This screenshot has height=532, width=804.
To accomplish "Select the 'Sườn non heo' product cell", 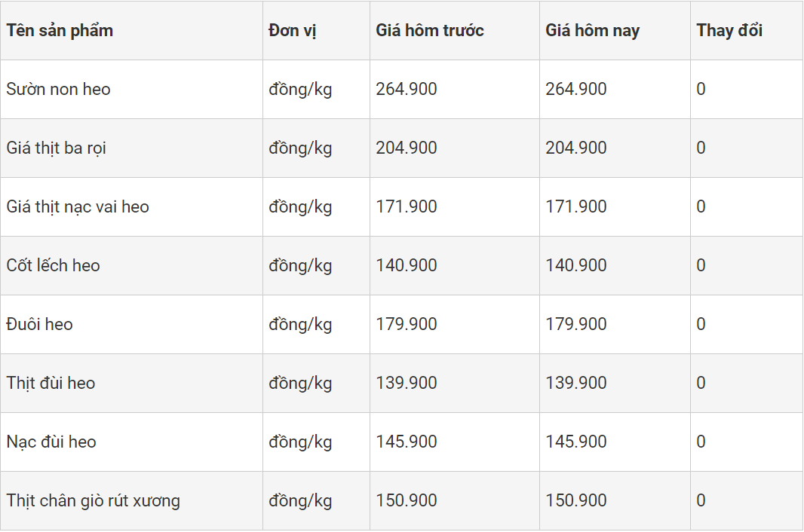I will [x=59, y=90].
